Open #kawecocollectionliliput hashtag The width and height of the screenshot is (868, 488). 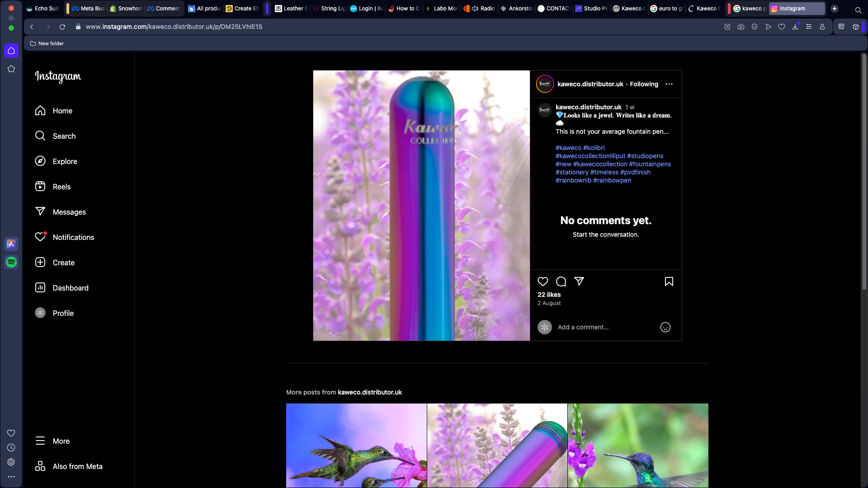(590, 156)
